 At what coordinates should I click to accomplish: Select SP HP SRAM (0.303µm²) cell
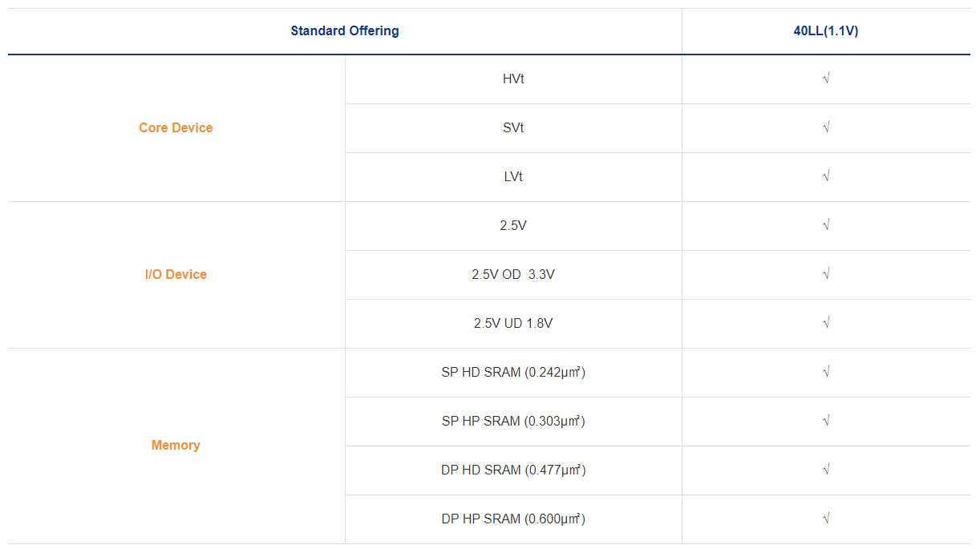513,422
